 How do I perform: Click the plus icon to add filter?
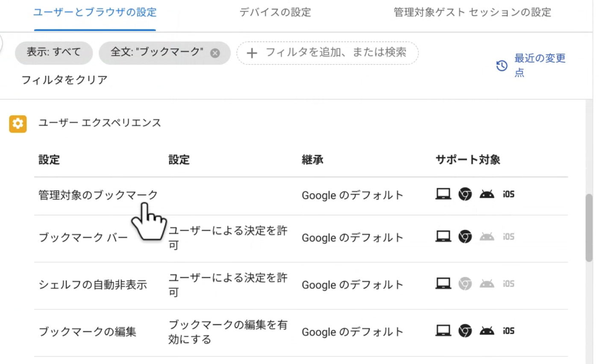252,53
